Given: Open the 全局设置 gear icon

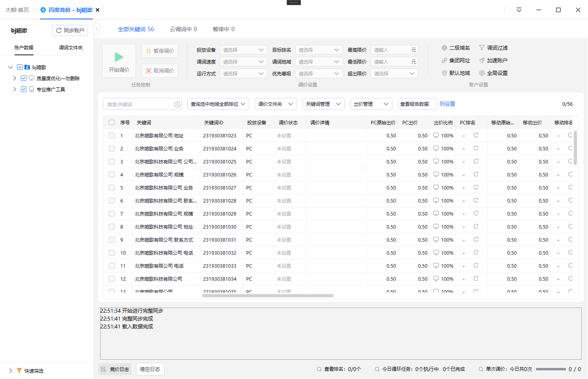Looking at the screenshot, I should point(482,73).
